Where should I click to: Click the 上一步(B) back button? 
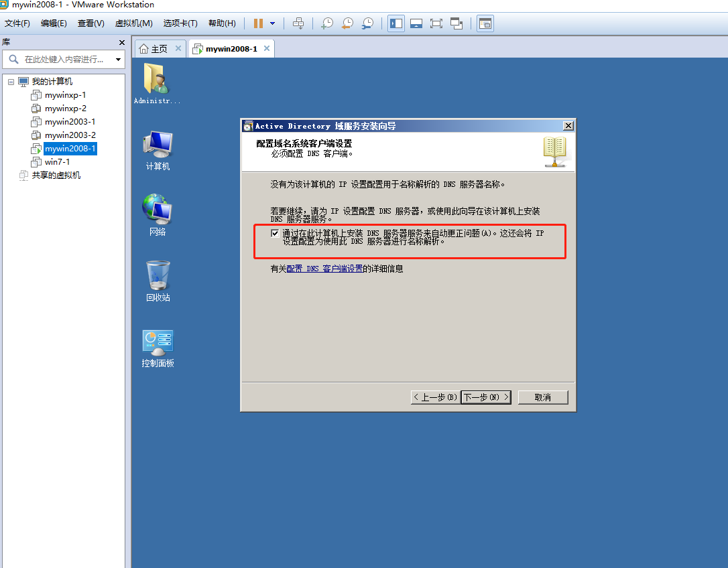pyautogui.click(x=436, y=397)
